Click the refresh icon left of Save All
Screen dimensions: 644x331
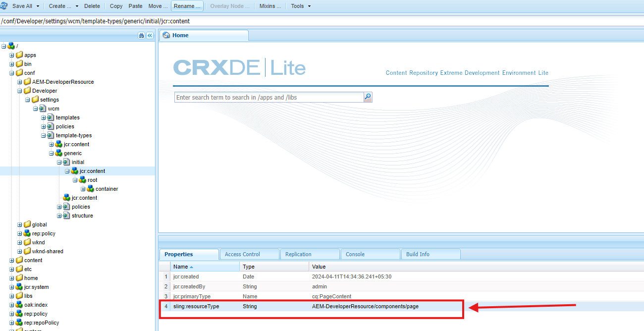(x=4, y=6)
